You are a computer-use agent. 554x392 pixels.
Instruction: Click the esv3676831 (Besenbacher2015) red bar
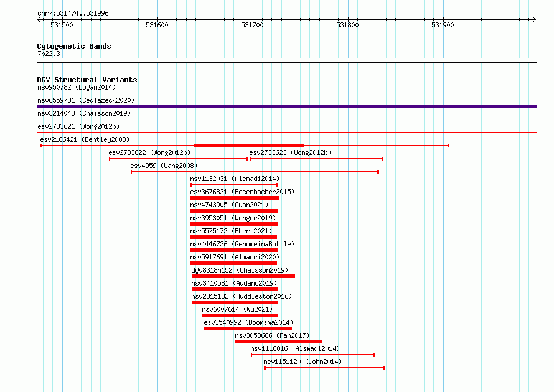(x=235, y=198)
